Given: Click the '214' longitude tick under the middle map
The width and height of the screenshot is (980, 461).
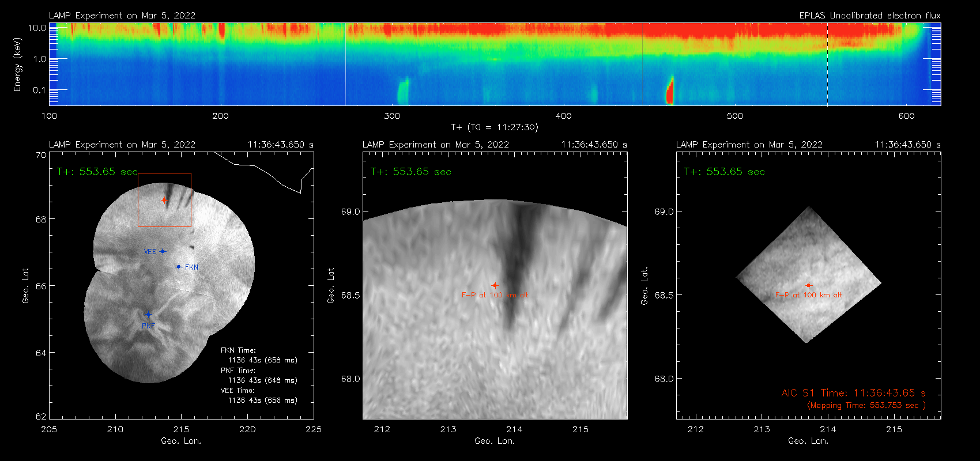Looking at the screenshot, I should [514, 429].
